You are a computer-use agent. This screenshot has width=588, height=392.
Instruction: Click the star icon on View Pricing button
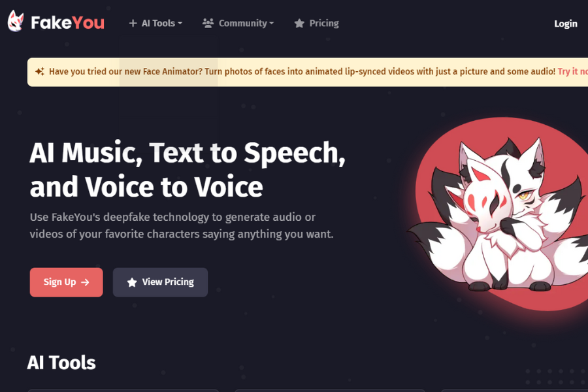click(132, 282)
